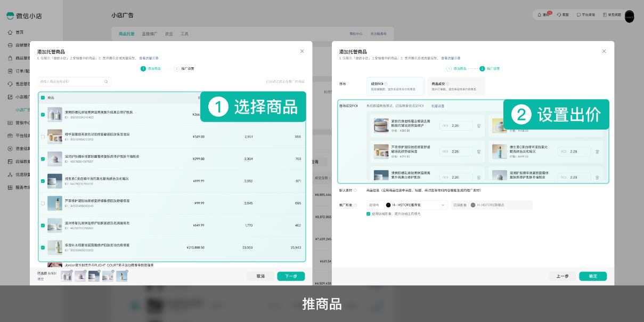This screenshot has width=644, height=322.
Task: Check the unchecked ¥349.00 product row
Action: (x=43, y=137)
